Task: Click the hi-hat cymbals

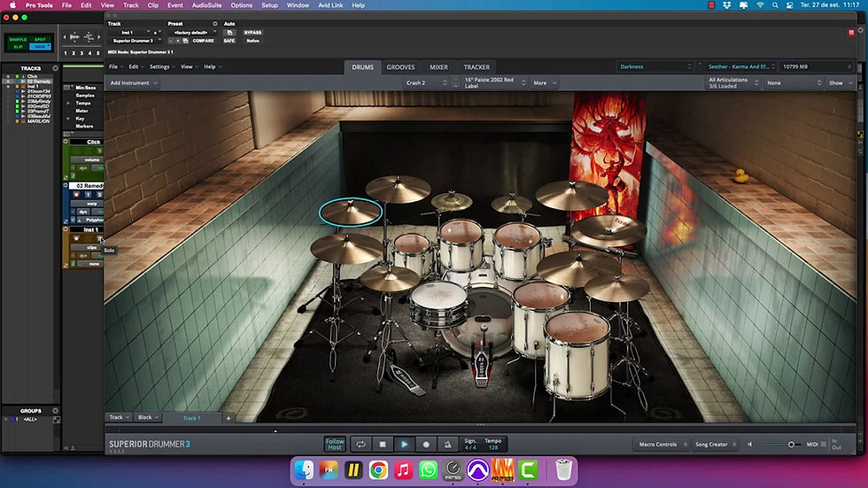Action: (389, 278)
